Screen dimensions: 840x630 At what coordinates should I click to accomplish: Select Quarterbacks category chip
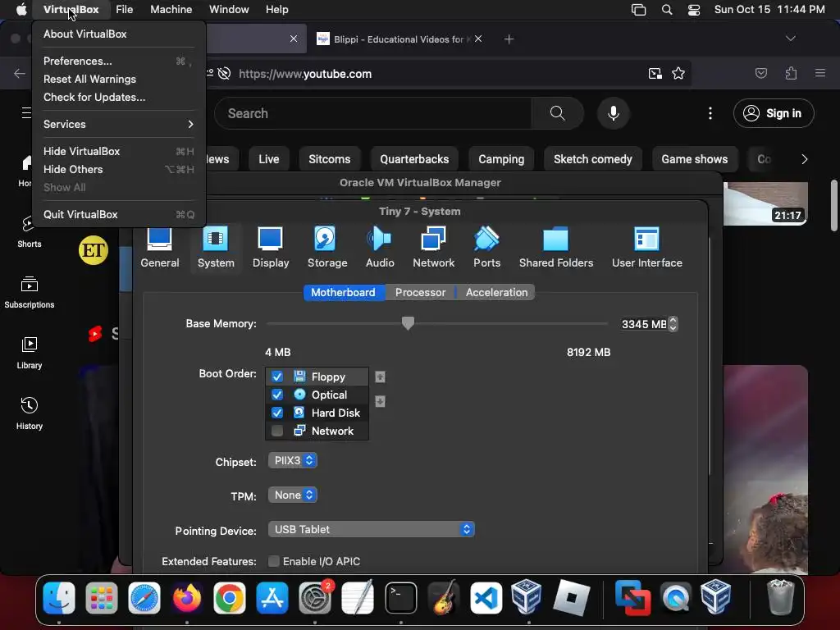pos(414,159)
